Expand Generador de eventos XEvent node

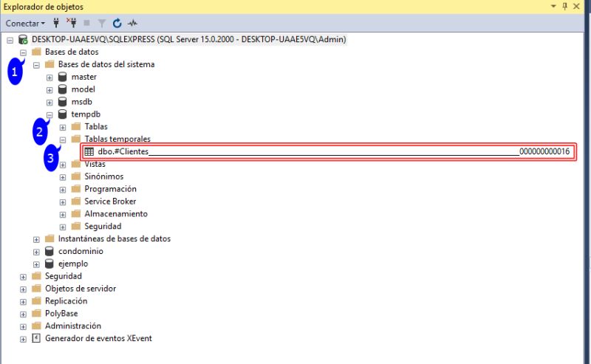24,339
